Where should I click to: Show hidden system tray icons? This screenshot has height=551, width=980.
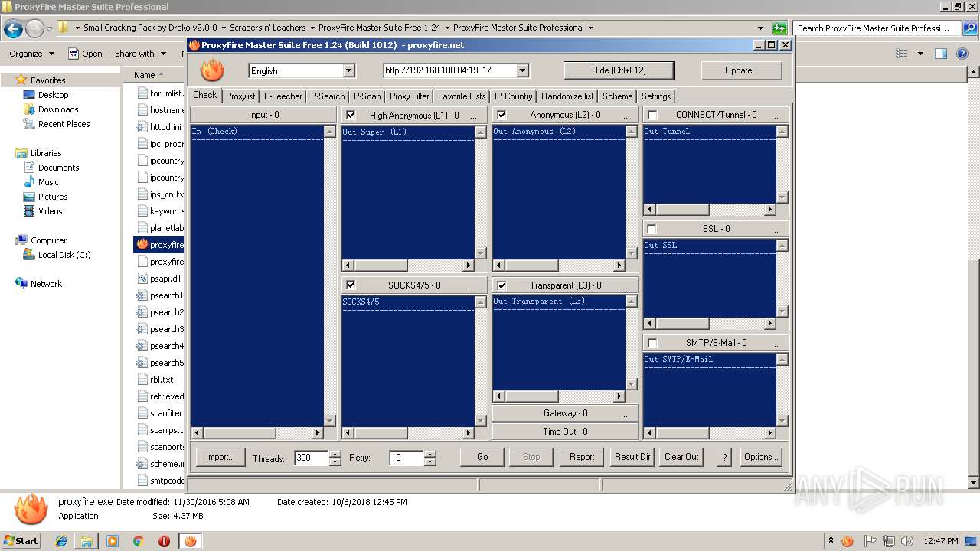pos(831,541)
